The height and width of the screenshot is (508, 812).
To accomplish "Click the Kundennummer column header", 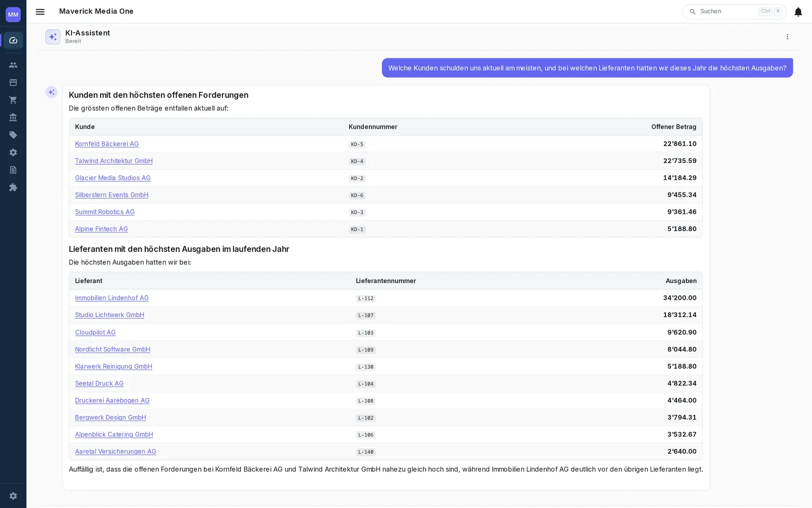I will click(373, 127).
